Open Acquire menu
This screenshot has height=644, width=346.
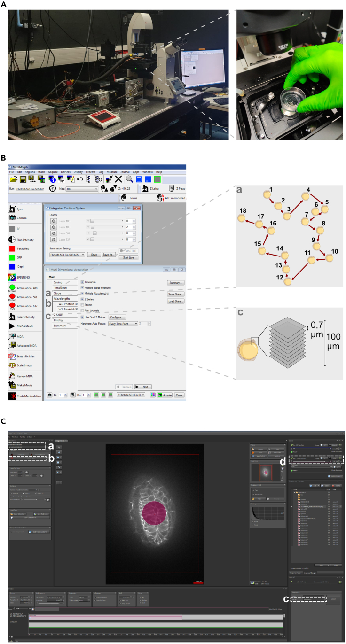[x=53, y=172]
